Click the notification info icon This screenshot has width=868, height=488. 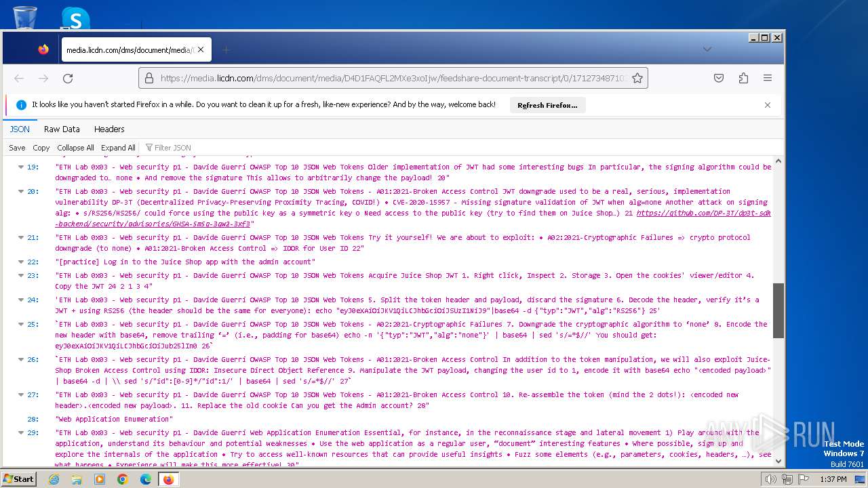21,105
